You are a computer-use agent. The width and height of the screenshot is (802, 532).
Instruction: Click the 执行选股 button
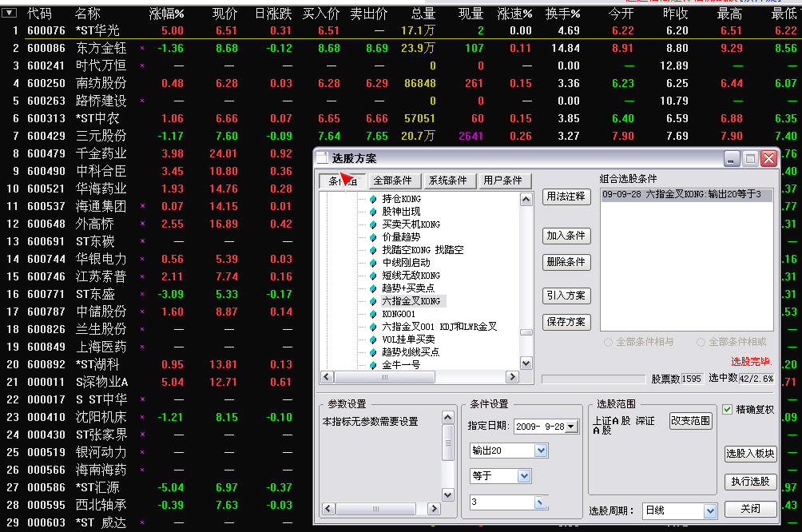click(x=750, y=480)
